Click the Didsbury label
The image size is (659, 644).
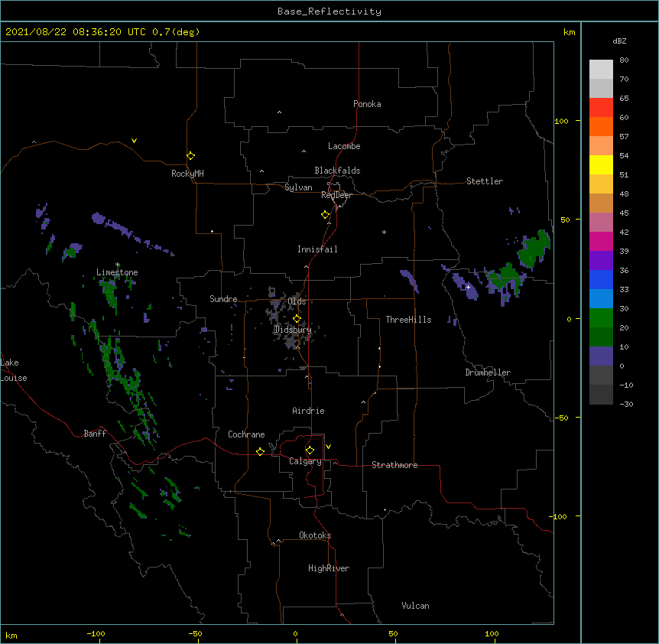pos(293,330)
